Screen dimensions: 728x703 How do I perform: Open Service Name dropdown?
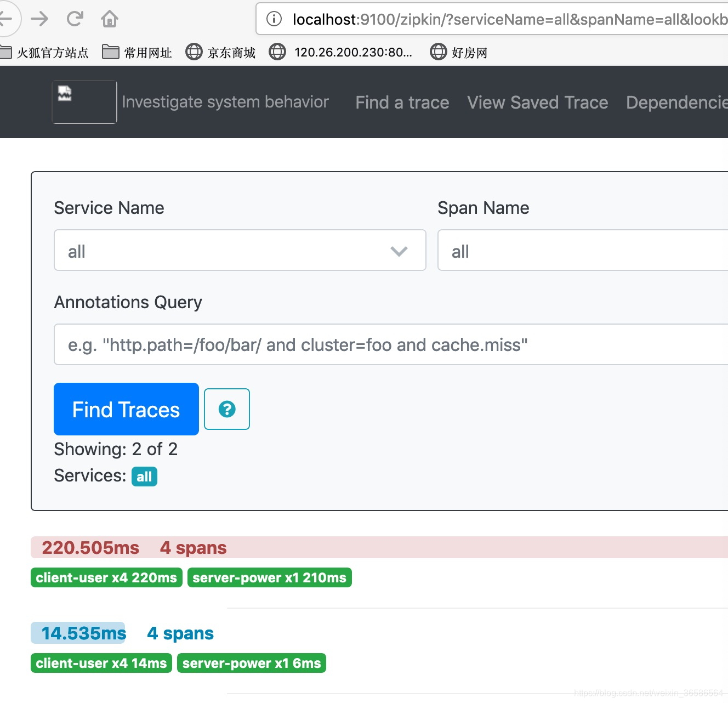tap(240, 250)
